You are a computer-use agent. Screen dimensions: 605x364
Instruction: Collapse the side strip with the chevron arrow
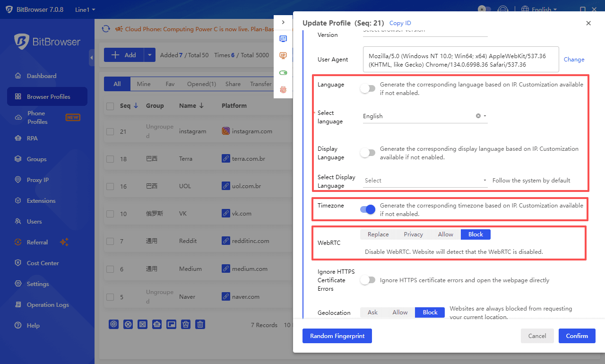point(283,22)
